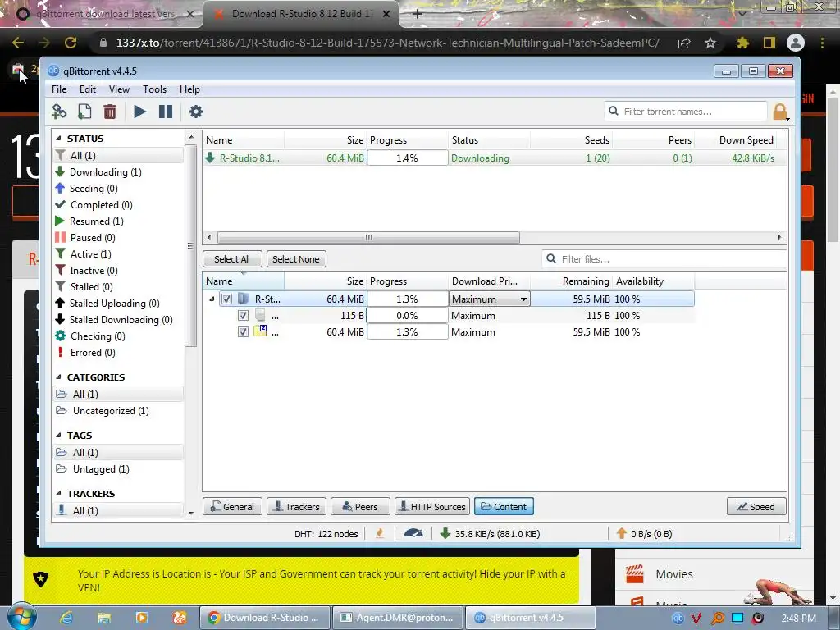Resume torrents with the blue play icon

click(139, 112)
